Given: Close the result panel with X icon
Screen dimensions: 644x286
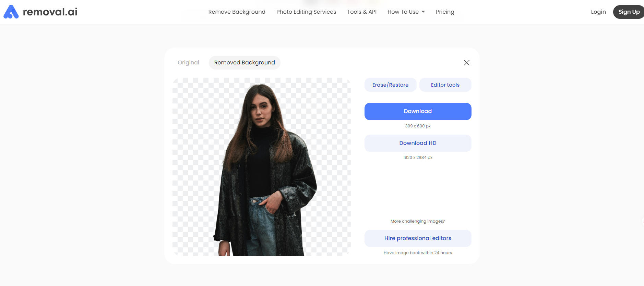Looking at the screenshot, I should click(x=466, y=63).
